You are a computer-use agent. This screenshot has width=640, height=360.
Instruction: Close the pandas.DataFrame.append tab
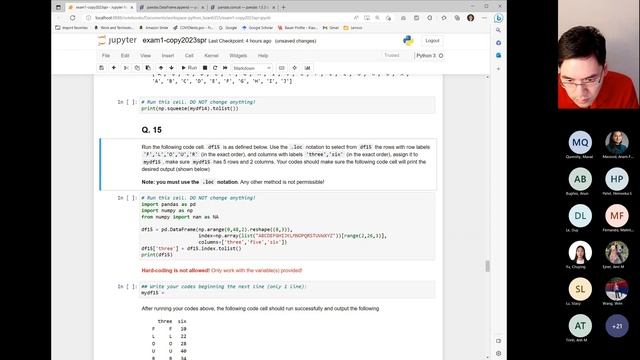202,7
